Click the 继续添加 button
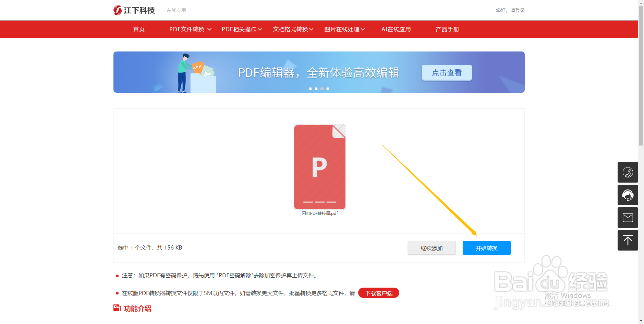644x324 pixels. [432, 248]
